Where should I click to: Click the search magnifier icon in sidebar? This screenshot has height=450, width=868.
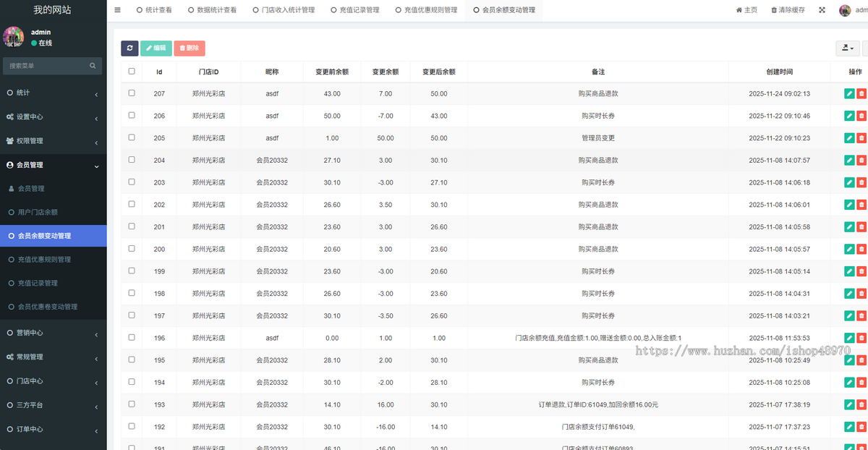(93, 65)
